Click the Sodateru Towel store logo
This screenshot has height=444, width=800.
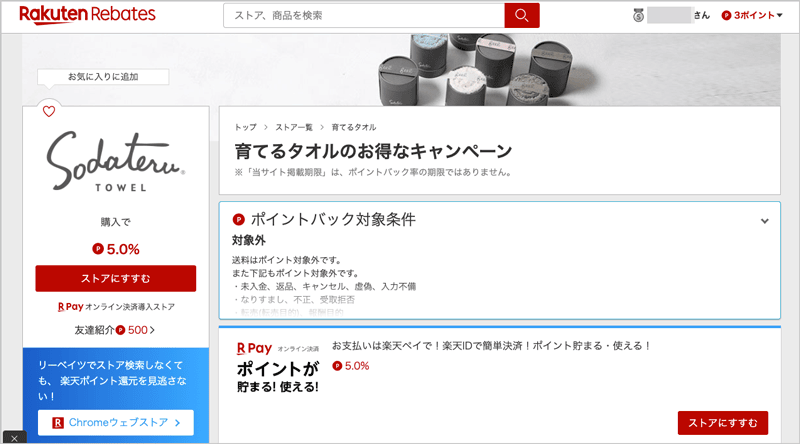pos(116,161)
